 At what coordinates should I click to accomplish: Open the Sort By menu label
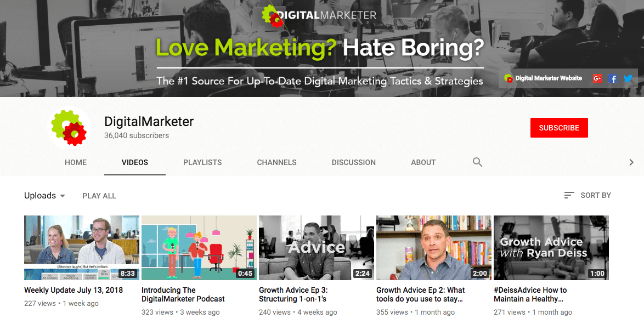pos(596,196)
